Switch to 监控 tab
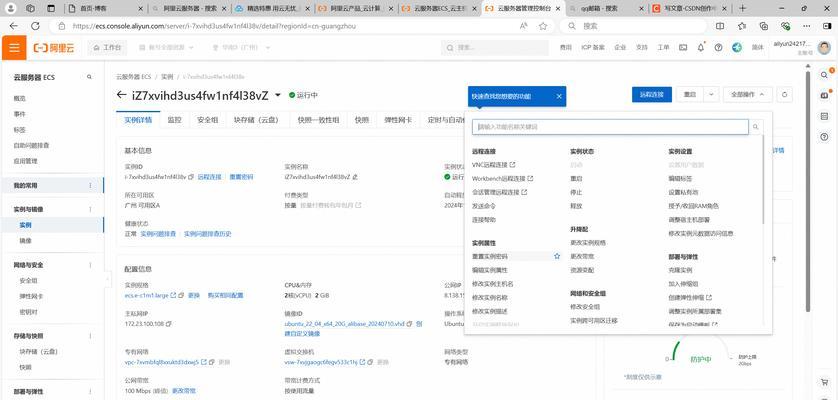 point(174,120)
